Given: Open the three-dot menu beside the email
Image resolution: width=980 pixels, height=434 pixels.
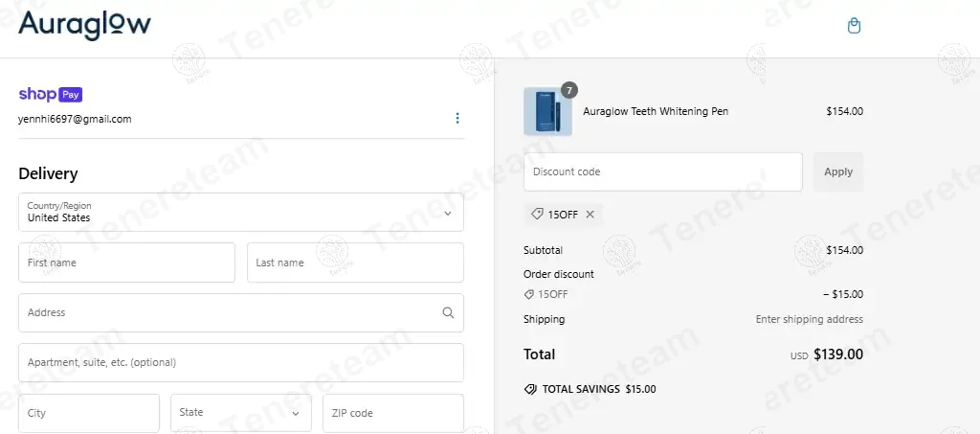Looking at the screenshot, I should click(x=457, y=119).
